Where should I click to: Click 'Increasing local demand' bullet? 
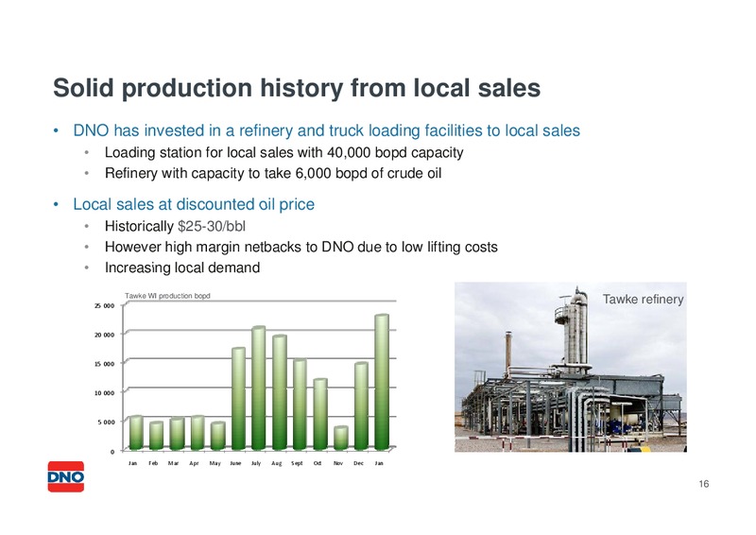point(182,267)
